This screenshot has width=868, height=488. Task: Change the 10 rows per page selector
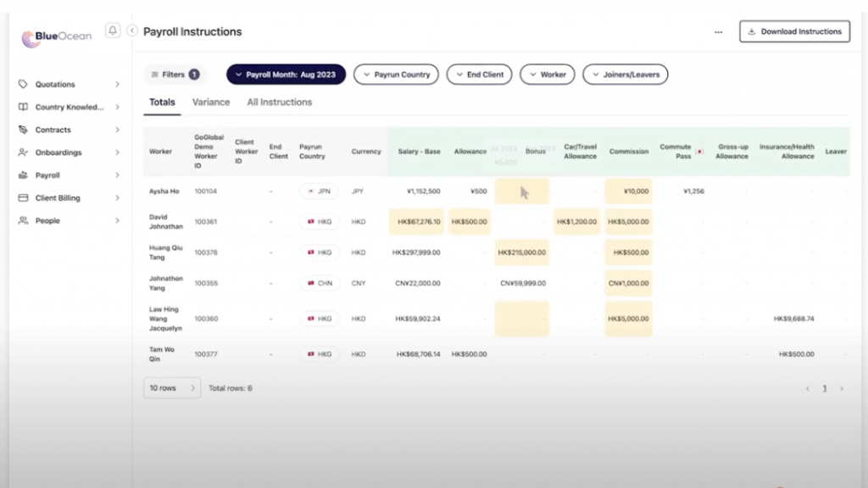(x=172, y=388)
